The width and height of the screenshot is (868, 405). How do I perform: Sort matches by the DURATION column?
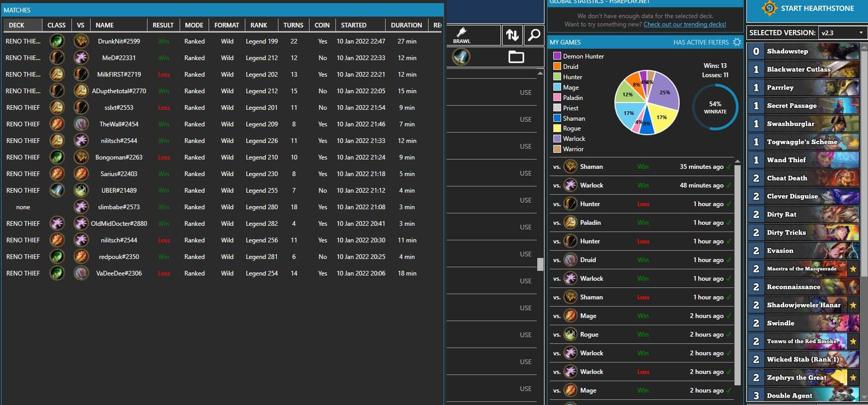pyautogui.click(x=406, y=25)
